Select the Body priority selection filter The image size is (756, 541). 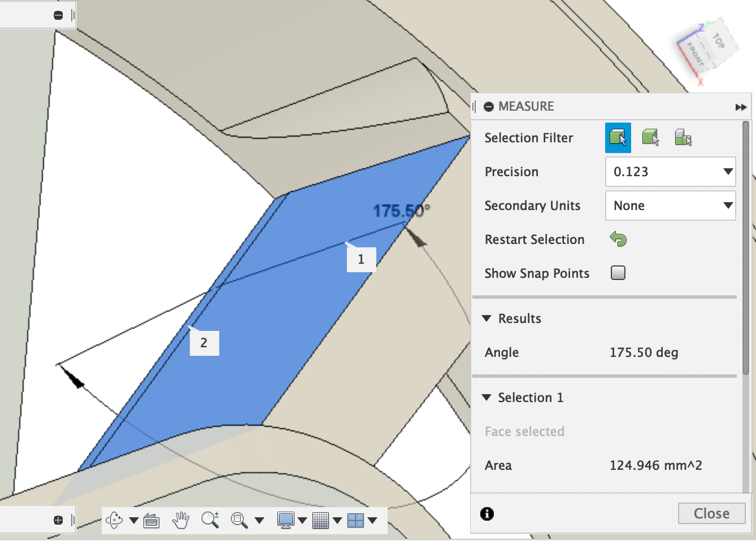[x=651, y=137]
